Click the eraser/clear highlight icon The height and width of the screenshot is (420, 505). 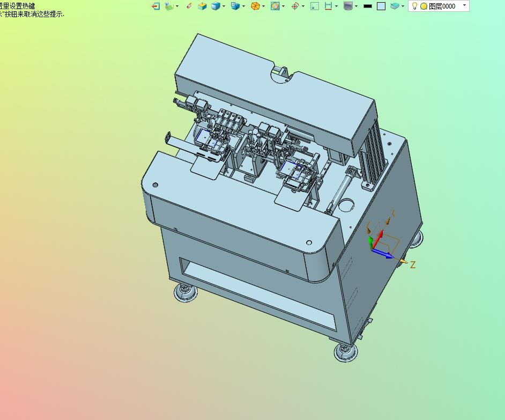(x=189, y=6)
